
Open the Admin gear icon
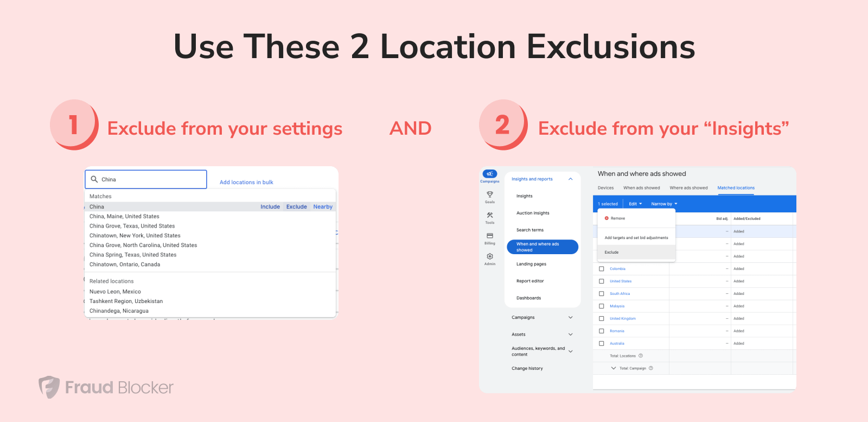pos(489,256)
